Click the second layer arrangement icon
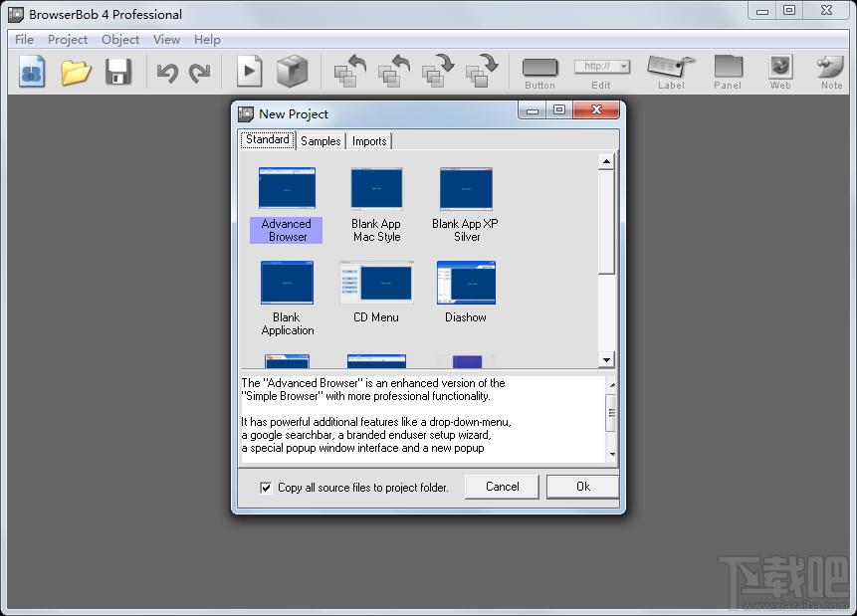This screenshot has width=857, height=616. tap(393, 71)
